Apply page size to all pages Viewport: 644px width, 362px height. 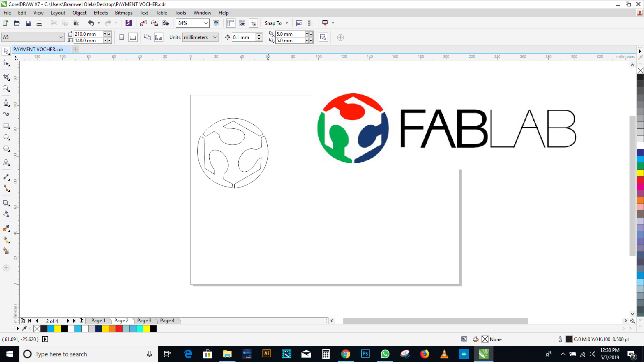click(x=147, y=37)
